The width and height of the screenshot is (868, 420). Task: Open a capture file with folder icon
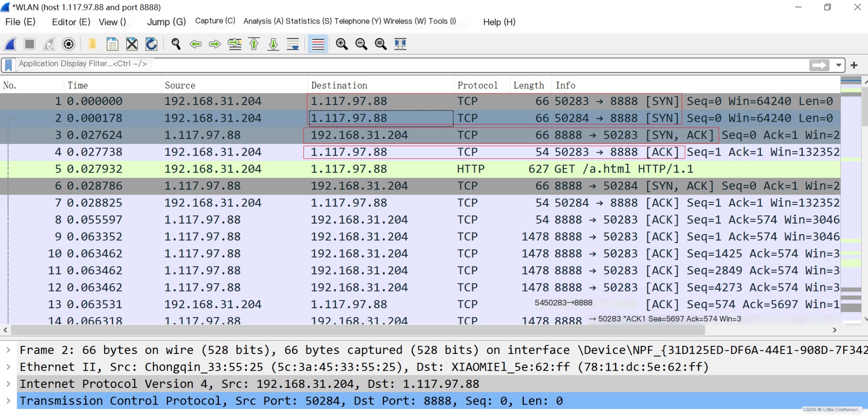(92, 44)
